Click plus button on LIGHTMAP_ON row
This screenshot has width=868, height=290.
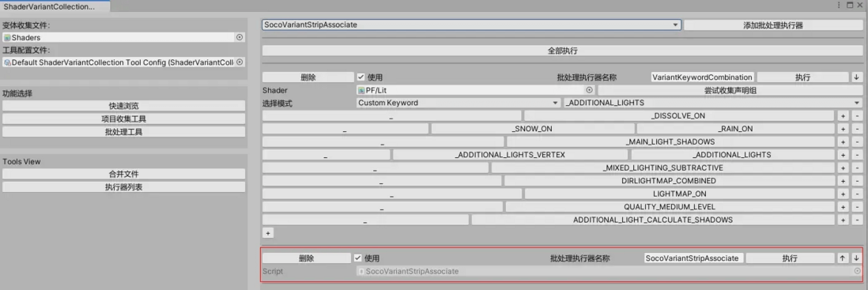pos(843,194)
